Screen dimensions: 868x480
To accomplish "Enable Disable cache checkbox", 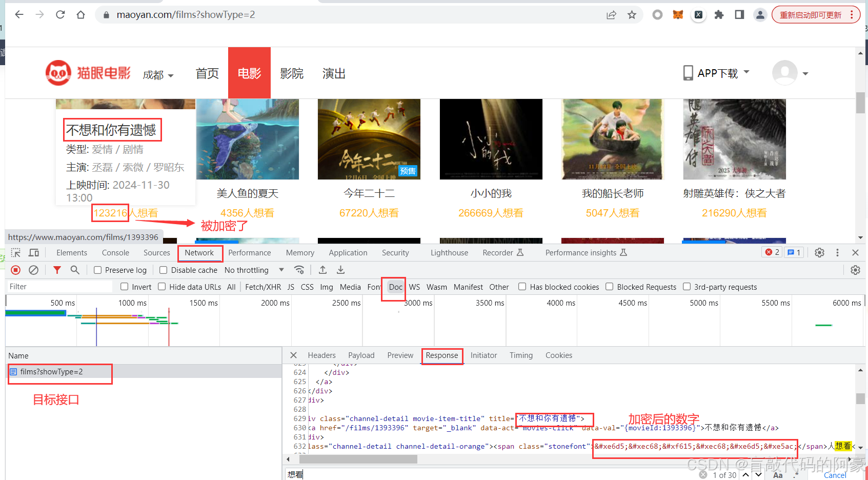I will coord(163,270).
